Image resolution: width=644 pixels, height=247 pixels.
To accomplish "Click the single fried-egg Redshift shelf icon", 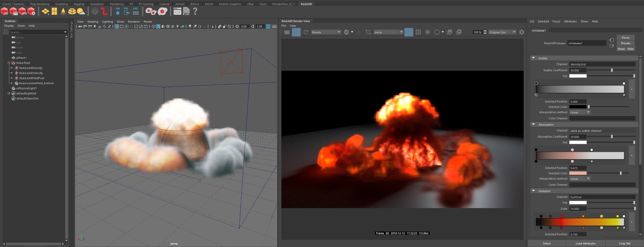I will [x=163, y=11].
